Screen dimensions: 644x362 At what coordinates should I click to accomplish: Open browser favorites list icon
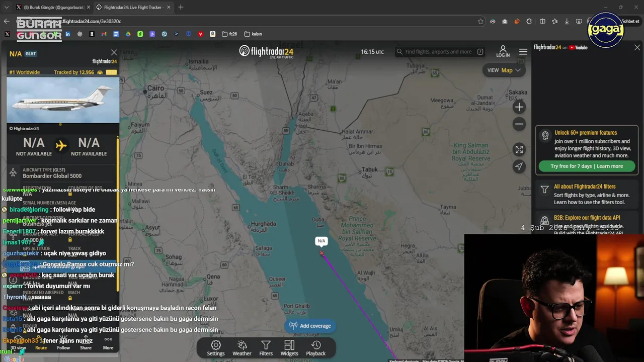pos(554,21)
